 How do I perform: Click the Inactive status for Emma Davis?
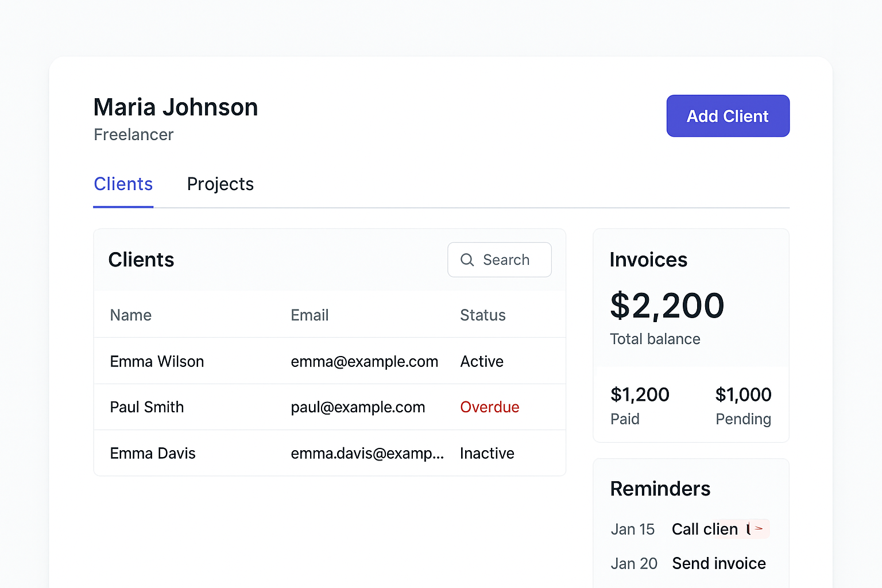[487, 454]
